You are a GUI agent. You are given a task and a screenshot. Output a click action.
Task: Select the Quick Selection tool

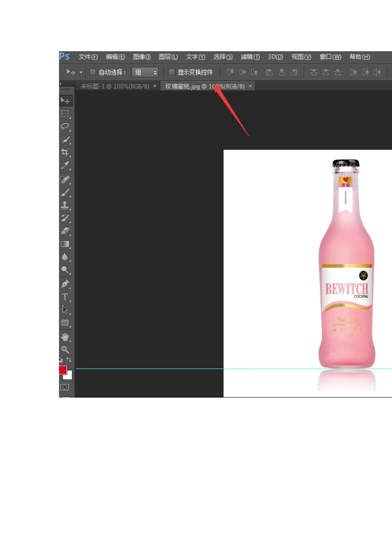coord(65,140)
